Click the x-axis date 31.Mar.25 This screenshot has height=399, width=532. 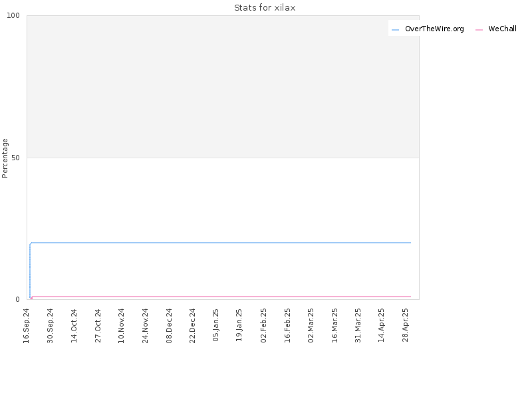coord(358,325)
